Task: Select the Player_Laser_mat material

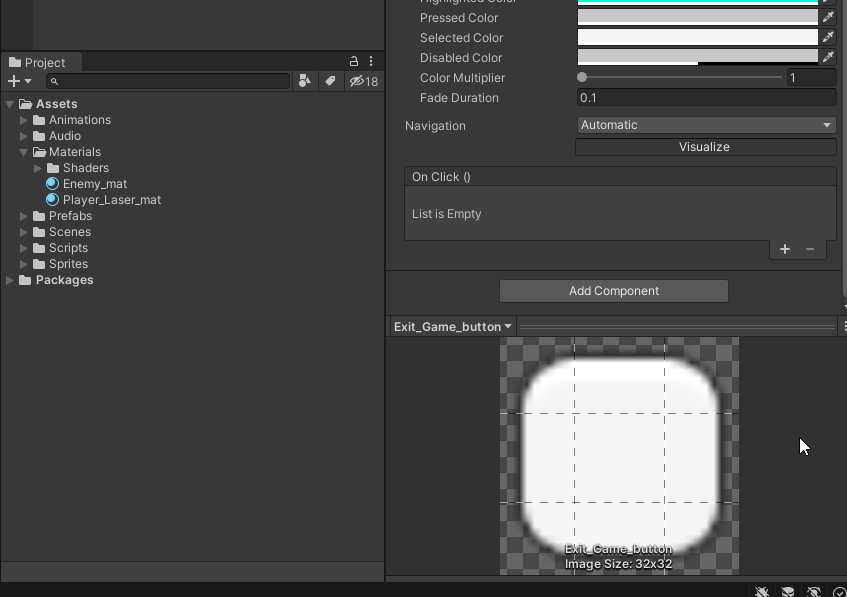Action: 112,200
